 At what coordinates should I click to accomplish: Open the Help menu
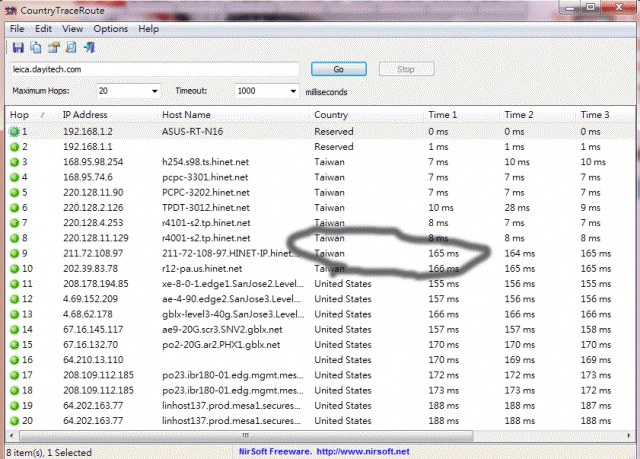[x=149, y=29]
